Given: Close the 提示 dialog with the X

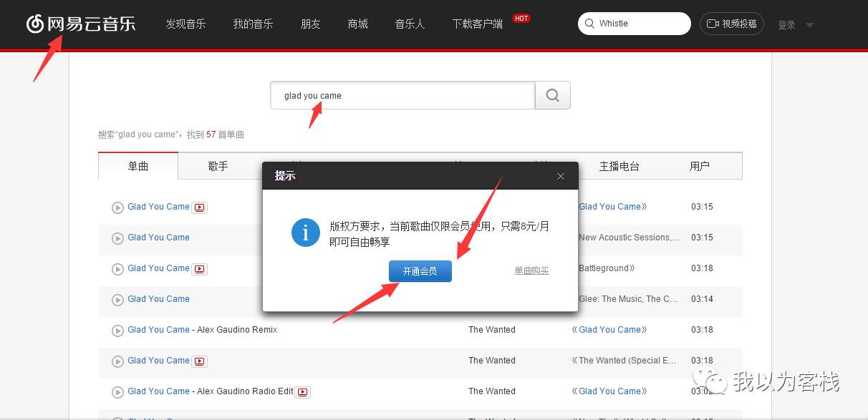Looking at the screenshot, I should pos(561,176).
